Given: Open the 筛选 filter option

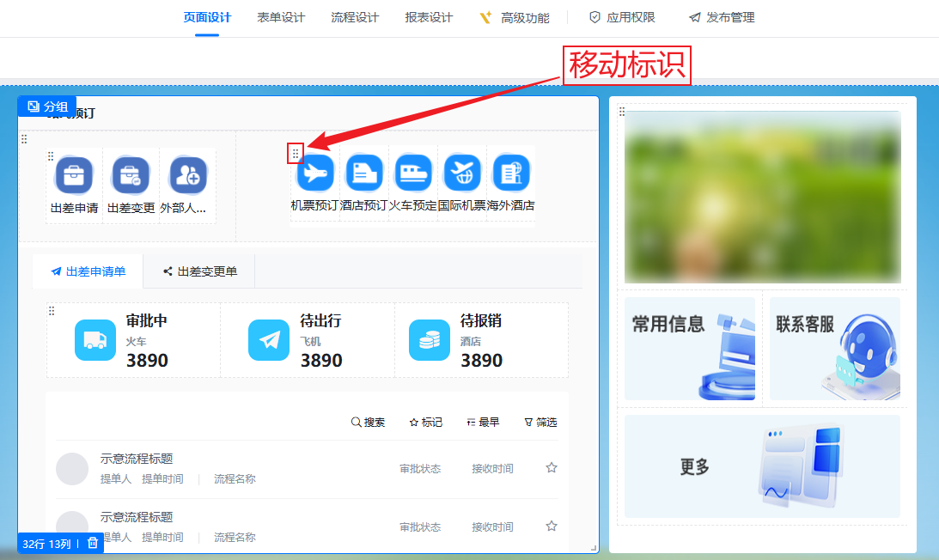Looking at the screenshot, I should pos(540,423).
